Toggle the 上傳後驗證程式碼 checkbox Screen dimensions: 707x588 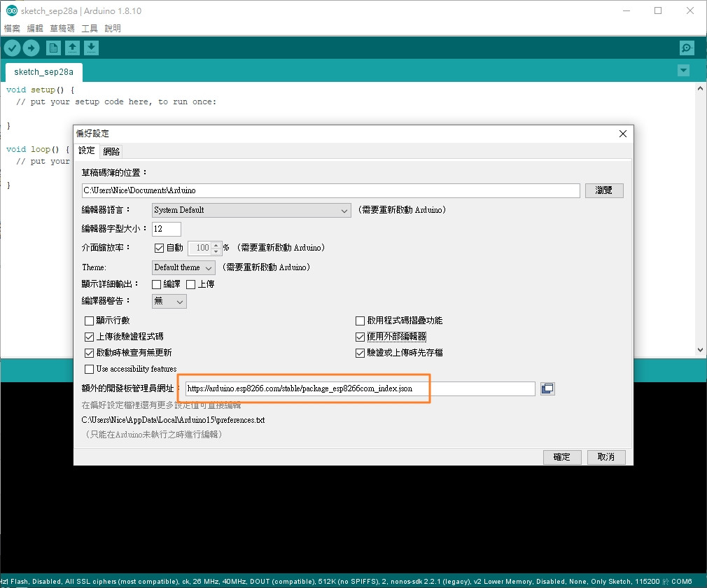[90, 337]
